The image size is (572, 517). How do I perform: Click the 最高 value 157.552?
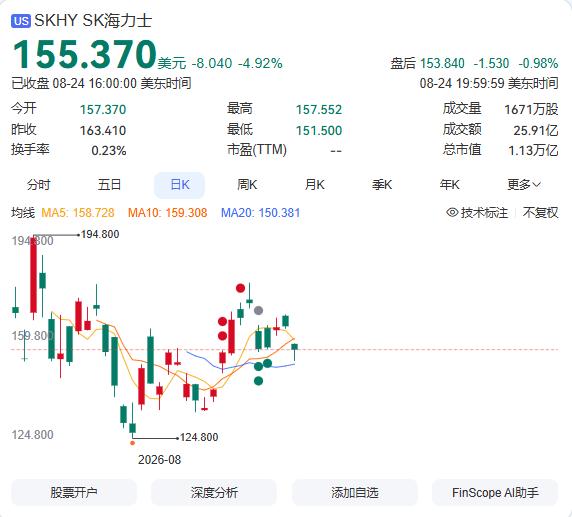(319, 109)
